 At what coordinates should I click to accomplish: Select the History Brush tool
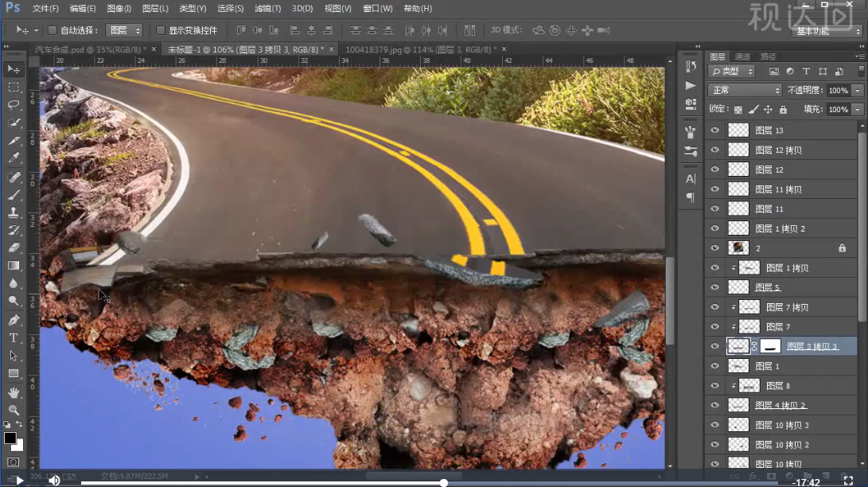click(x=14, y=230)
